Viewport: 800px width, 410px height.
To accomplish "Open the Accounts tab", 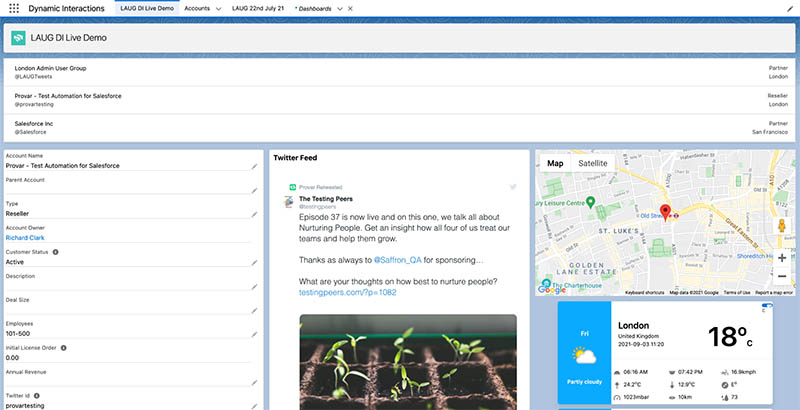I will pos(197,8).
